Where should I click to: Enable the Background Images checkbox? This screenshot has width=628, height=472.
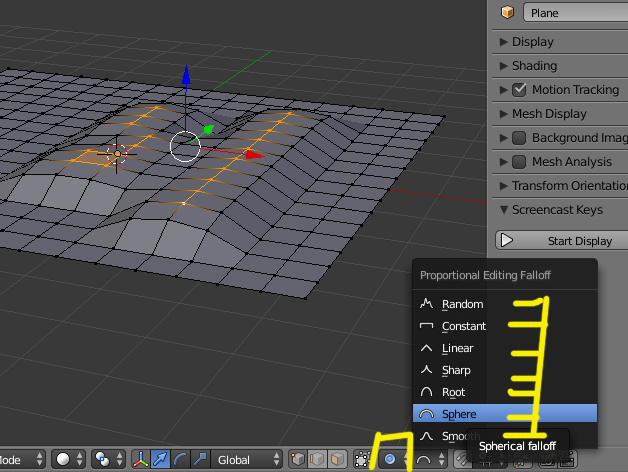pyautogui.click(x=519, y=137)
